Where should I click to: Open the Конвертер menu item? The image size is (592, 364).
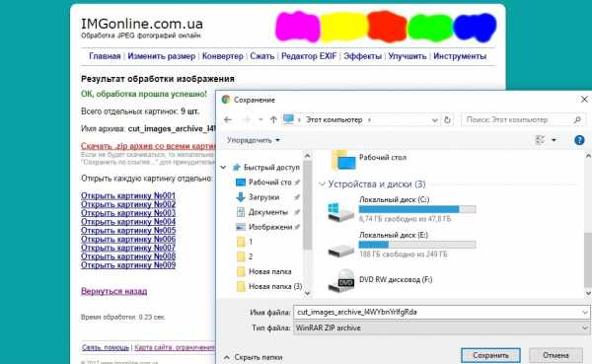[x=222, y=56]
